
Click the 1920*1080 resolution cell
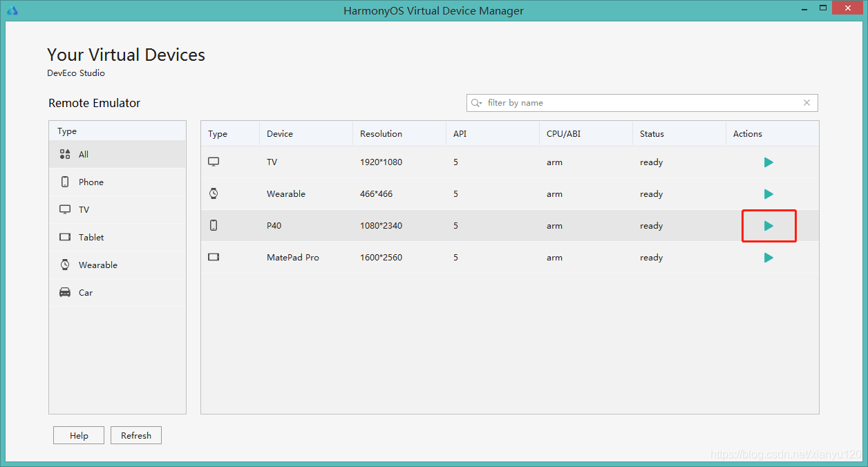tap(381, 162)
